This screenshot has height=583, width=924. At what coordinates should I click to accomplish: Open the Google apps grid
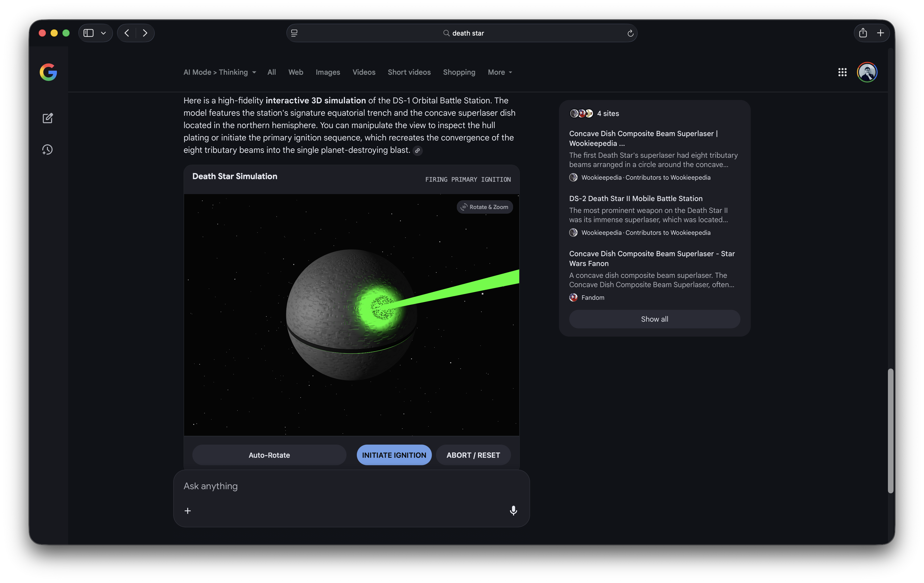(x=842, y=72)
